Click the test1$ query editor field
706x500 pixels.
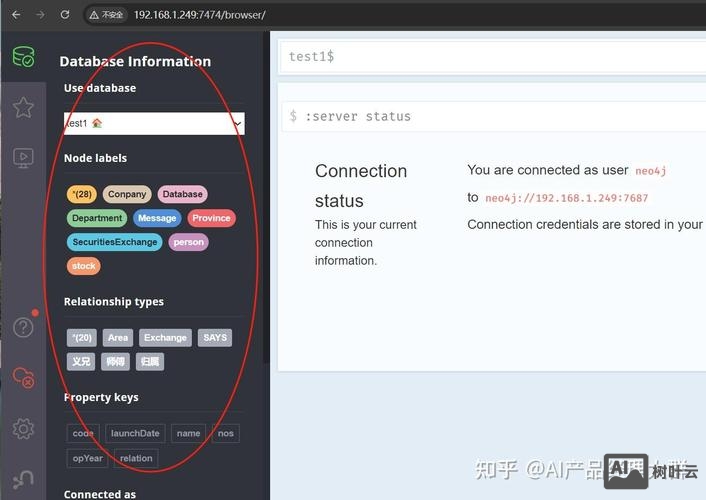pyautogui.click(x=490, y=56)
